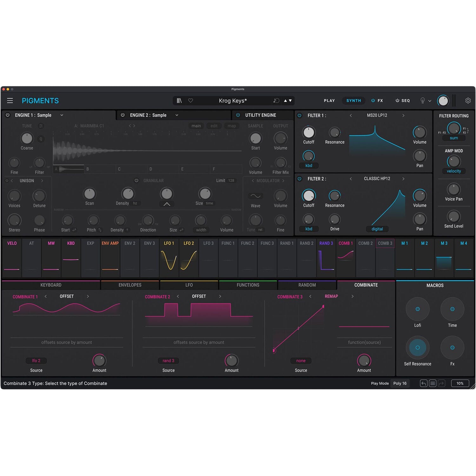The width and height of the screenshot is (476, 476).
Task: Switch to the PLAY view
Action: 329,101
